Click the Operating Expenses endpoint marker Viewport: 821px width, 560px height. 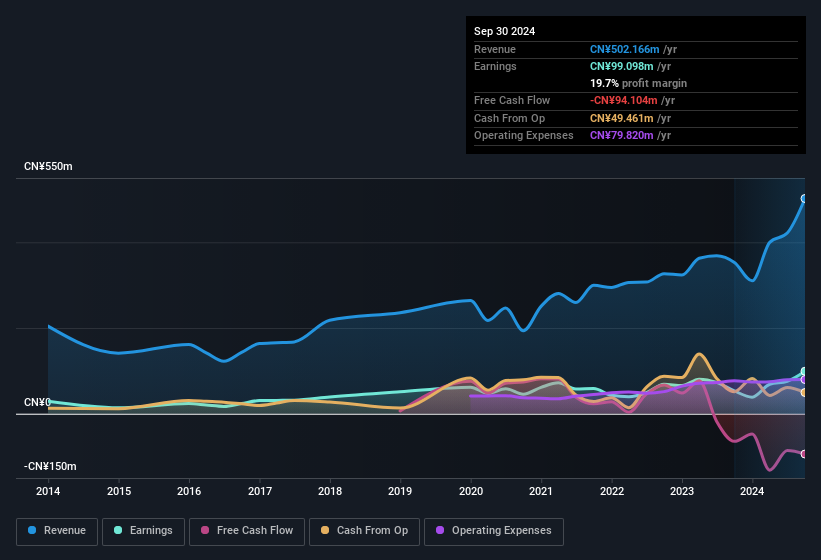point(804,379)
